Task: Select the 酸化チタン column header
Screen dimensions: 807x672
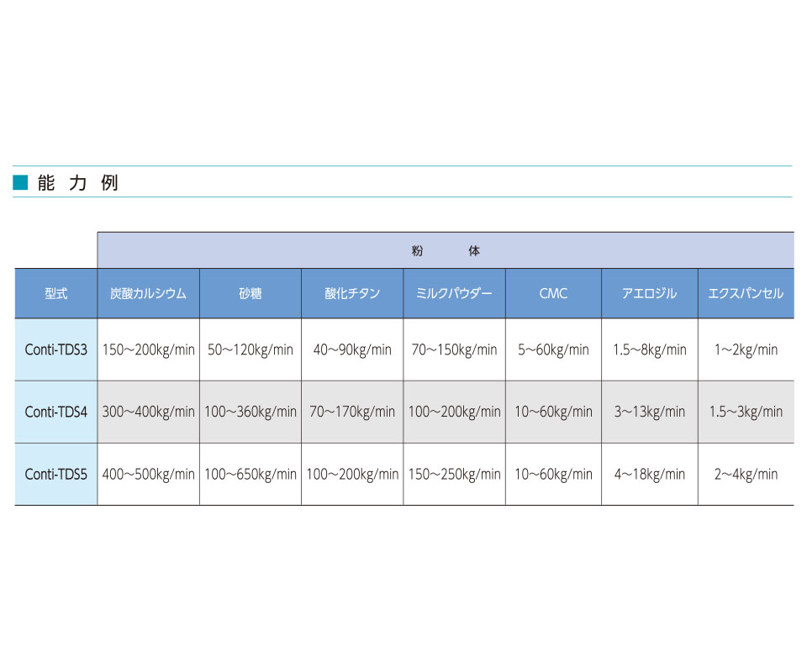Action: coord(352,294)
